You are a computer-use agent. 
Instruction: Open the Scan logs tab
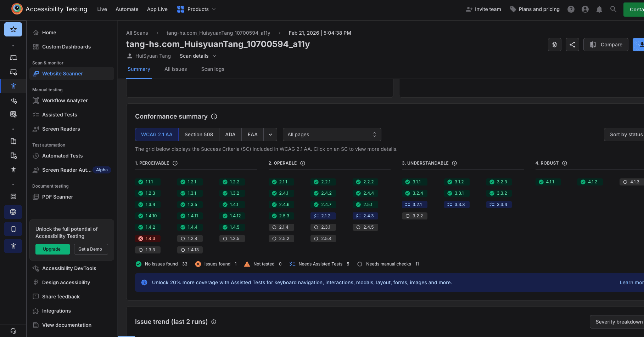pyautogui.click(x=212, y=69)
